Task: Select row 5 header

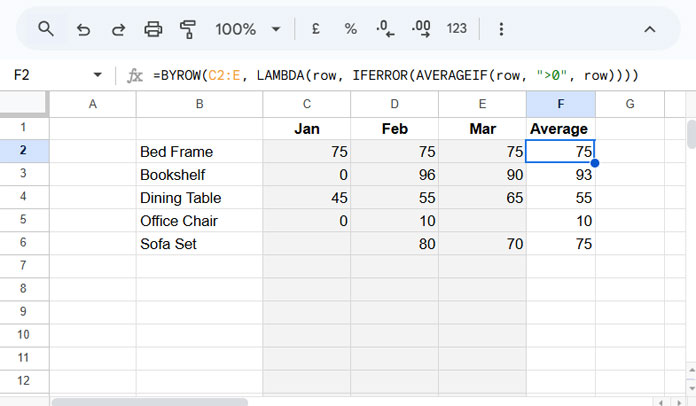Action: pyautogui.click(x=24, y=220)
